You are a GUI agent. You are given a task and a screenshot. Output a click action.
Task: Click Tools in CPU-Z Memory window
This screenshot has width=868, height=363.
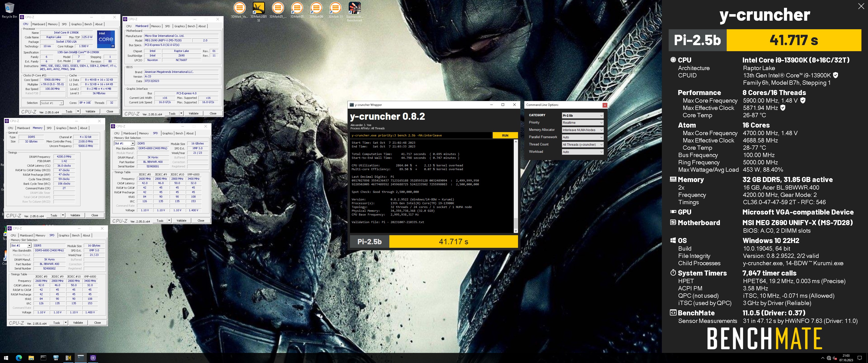point(54,216)
